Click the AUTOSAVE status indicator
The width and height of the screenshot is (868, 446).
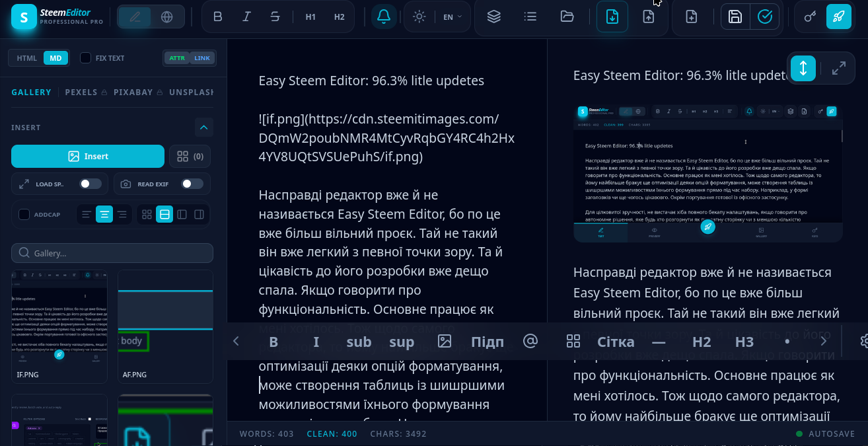pos(826,434)
